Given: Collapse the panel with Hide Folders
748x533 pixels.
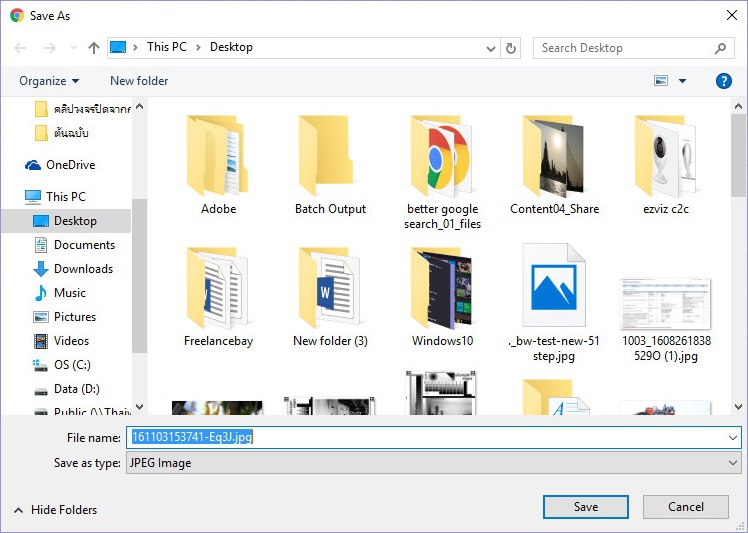Looking at the screenshot, I should [55, 510].
